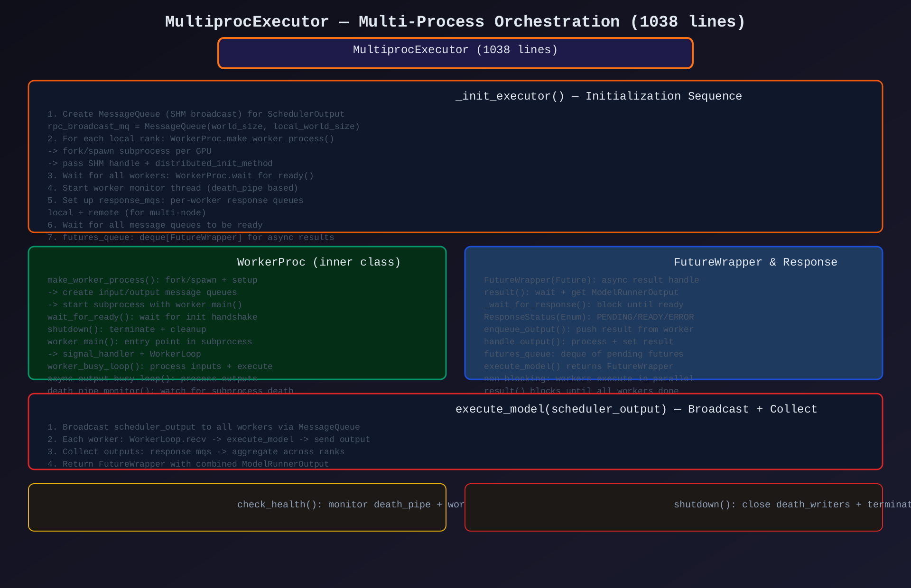
Task: Click 'Collect outputs: response_mqs' step
Action: pos(195,452)
